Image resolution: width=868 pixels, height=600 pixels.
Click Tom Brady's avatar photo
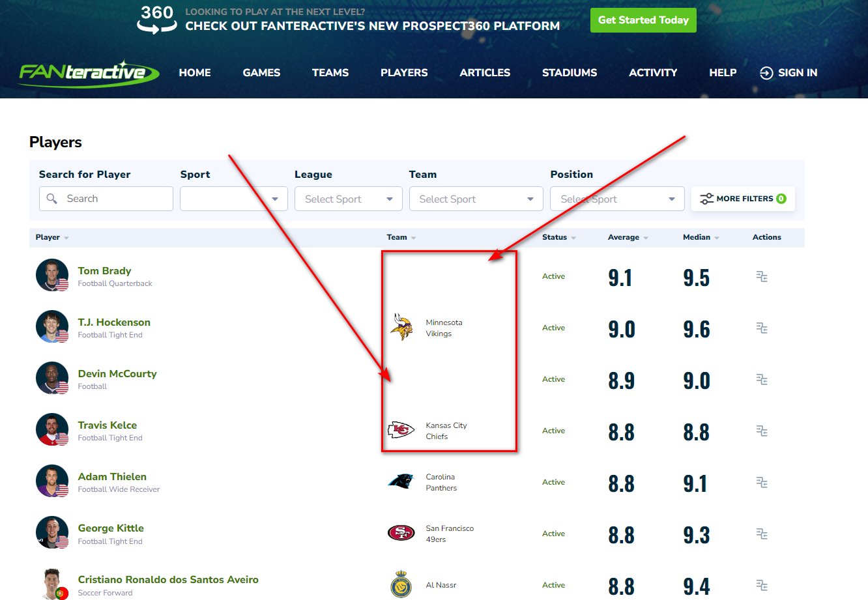(x=52, y=275)
